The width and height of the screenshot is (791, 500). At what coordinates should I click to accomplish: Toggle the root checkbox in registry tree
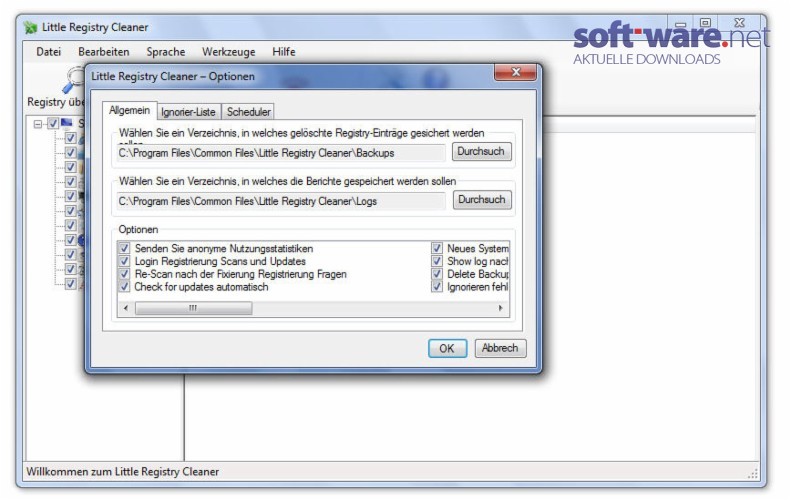point(52,123)
